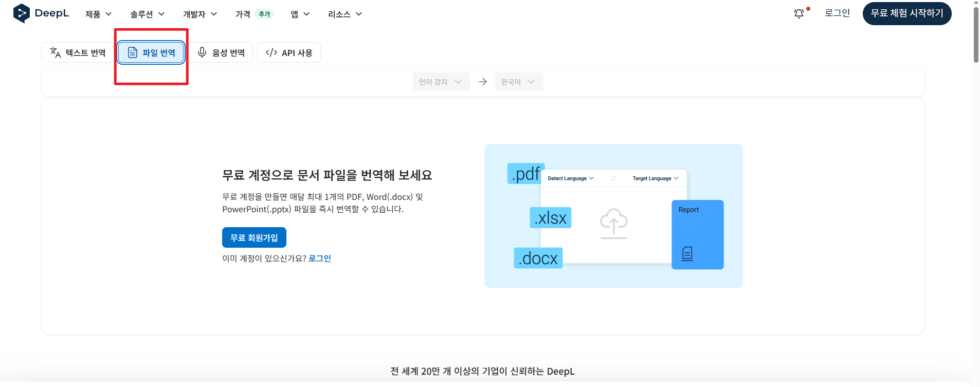Switch to the 파일 번역 tab
This screenshot has height=387, width=980.
pyautogui.click(x=151, y=52)
